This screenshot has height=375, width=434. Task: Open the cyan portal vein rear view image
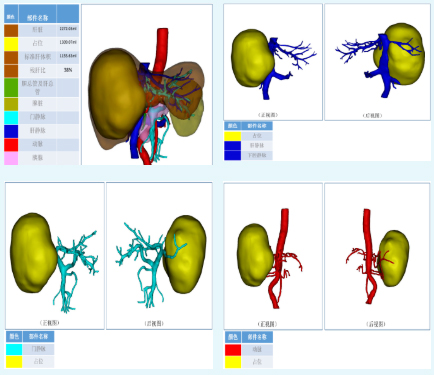coord(159,256)
